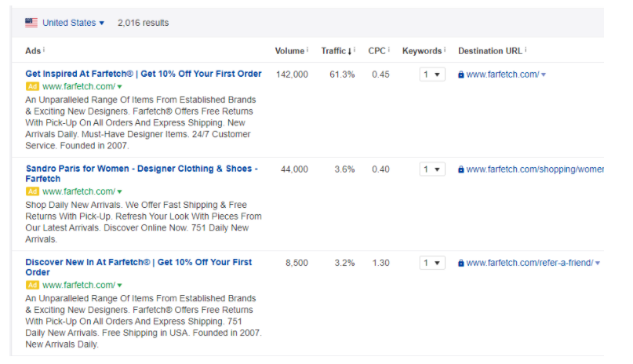Image resolution: width=633 pixels, height=364 pixels.
Task: Expand green URL arrow in Get Inspired ad
Action: [x=119, y=87]
